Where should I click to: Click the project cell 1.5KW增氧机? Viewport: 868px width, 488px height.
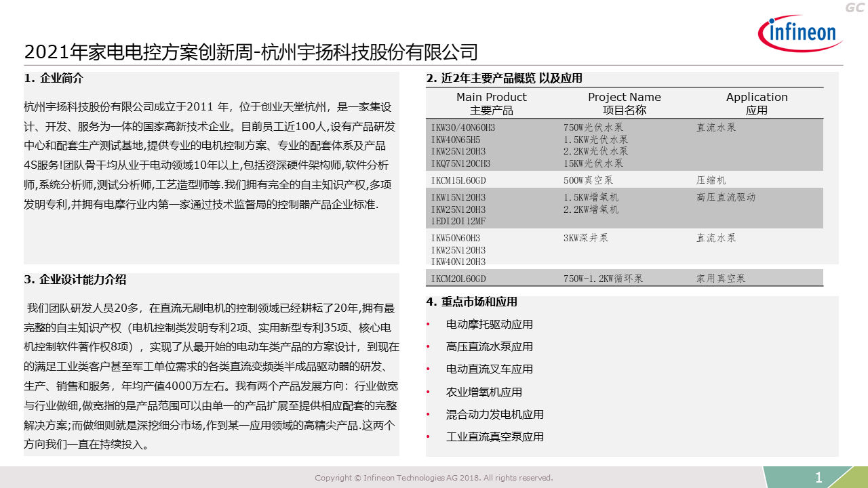[591, 197]
